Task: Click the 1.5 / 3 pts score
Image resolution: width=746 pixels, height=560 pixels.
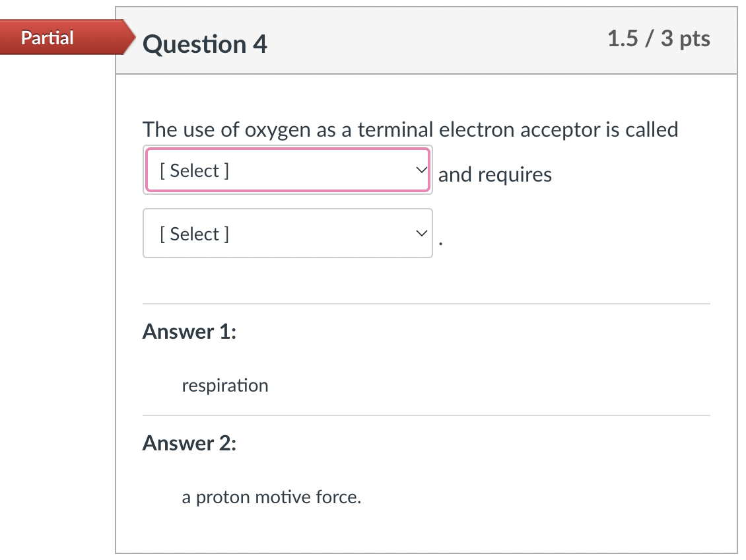Action: [658, 39]
